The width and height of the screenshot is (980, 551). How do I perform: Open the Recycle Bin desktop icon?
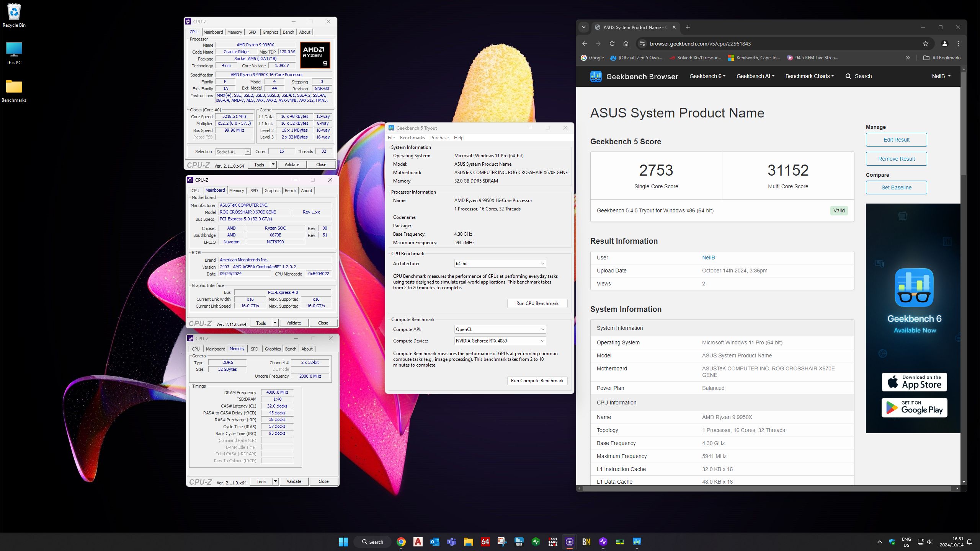pyautogui.click(x=14, y=16)
